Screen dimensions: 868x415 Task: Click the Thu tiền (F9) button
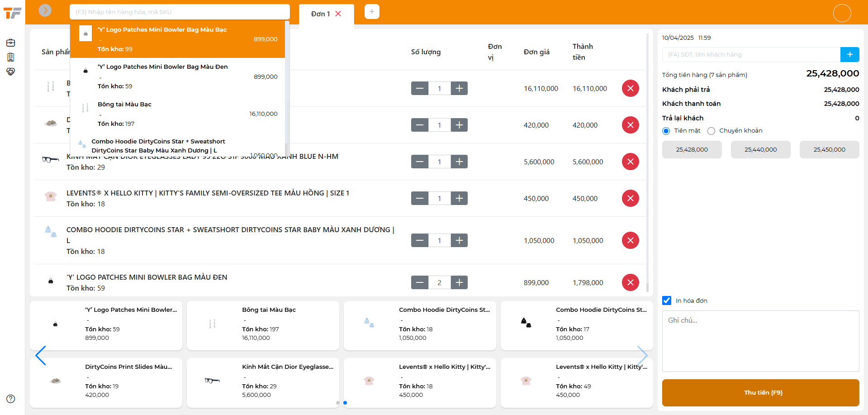[x=761, y=392]
